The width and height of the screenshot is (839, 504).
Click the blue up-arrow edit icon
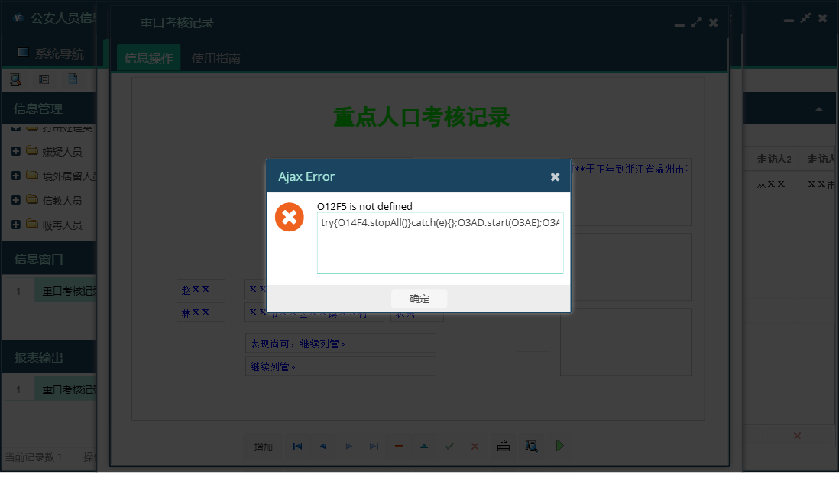pos(423,446)
